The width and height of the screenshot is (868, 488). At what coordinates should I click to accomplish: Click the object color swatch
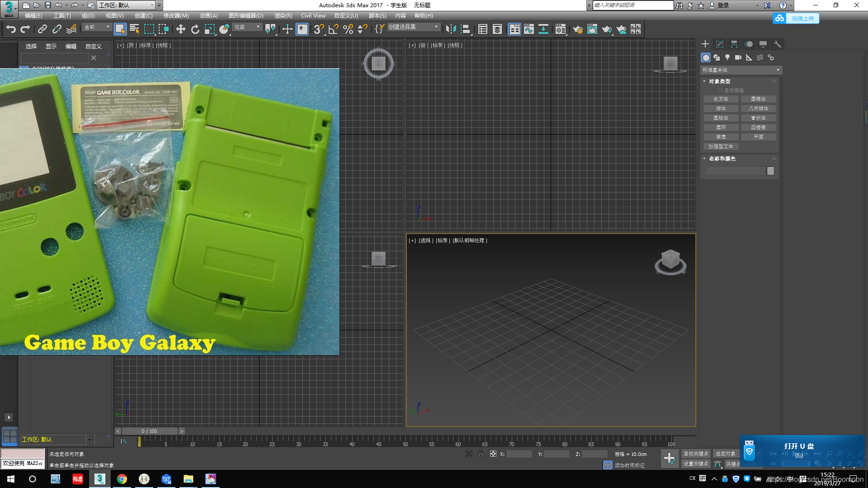click(770, 171)
